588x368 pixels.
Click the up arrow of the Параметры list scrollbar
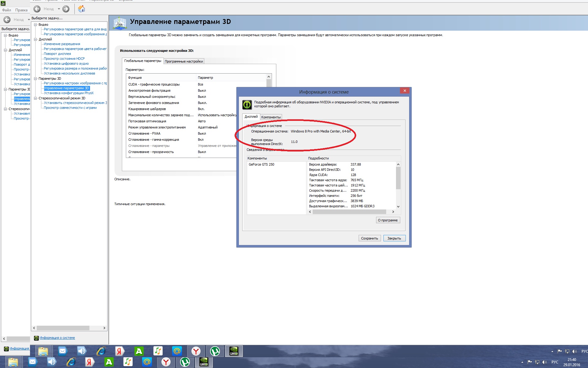coord(269,77)
